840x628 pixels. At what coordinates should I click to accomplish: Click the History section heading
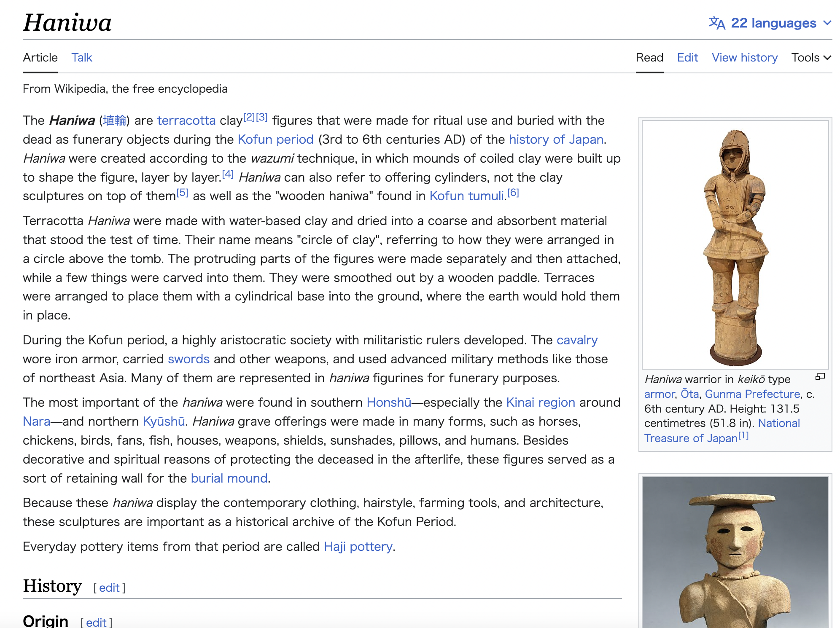tap(52, 586)
